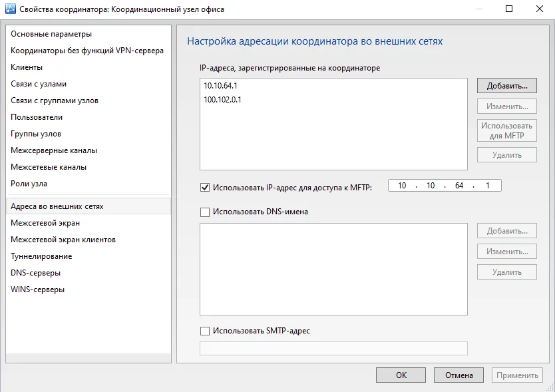Click third octet 64 of MFTP IP
The image size is (555, 392).
click(459, 186)
